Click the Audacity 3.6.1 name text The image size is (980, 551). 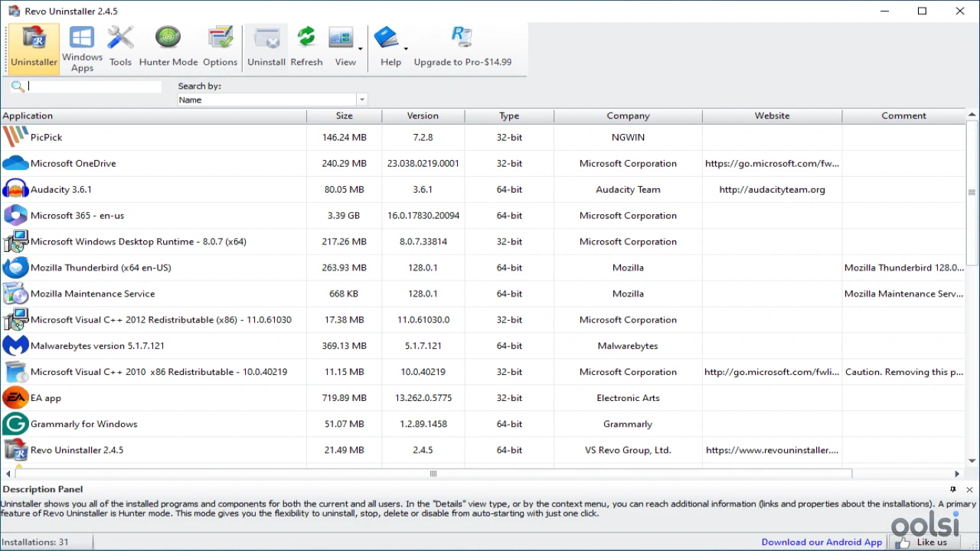[61, 189]
